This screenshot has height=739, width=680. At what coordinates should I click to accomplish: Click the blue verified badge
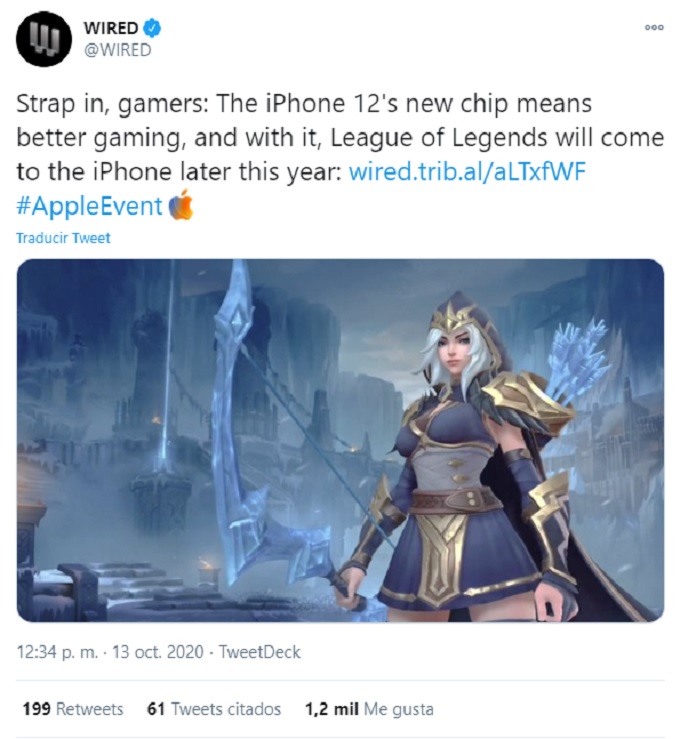coord(152,28)
